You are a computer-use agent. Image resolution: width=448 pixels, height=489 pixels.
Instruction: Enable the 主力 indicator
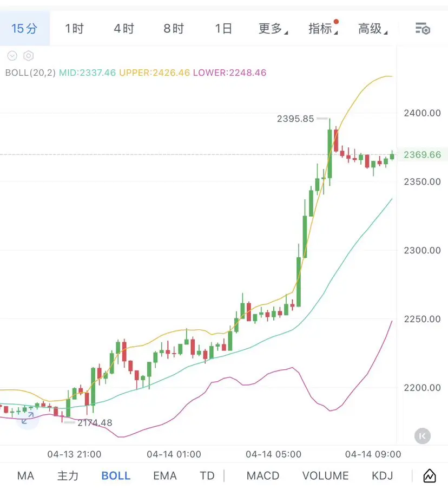68,476
